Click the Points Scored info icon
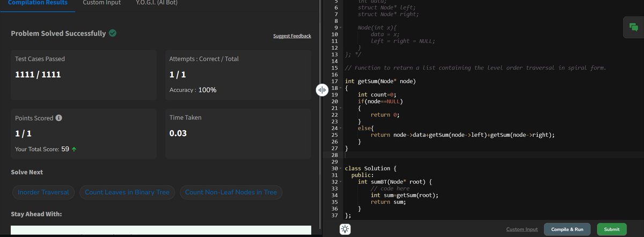 [x=58, y=118]
